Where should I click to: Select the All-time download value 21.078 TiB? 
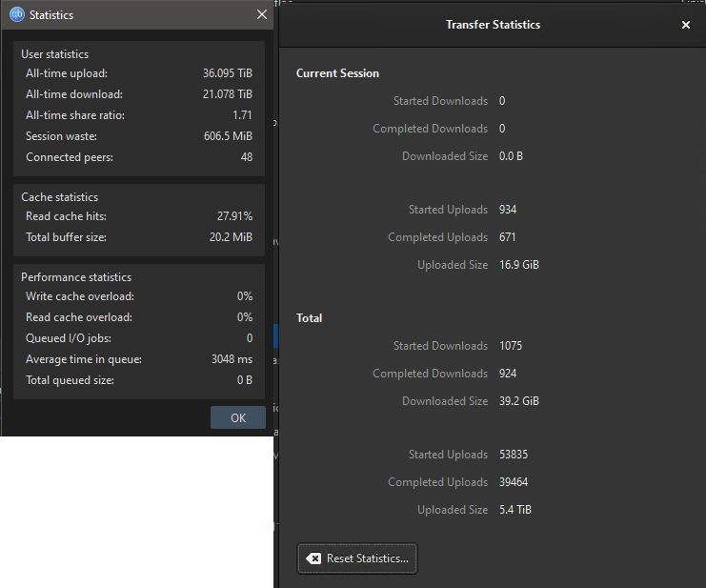(x=228, y=94)
